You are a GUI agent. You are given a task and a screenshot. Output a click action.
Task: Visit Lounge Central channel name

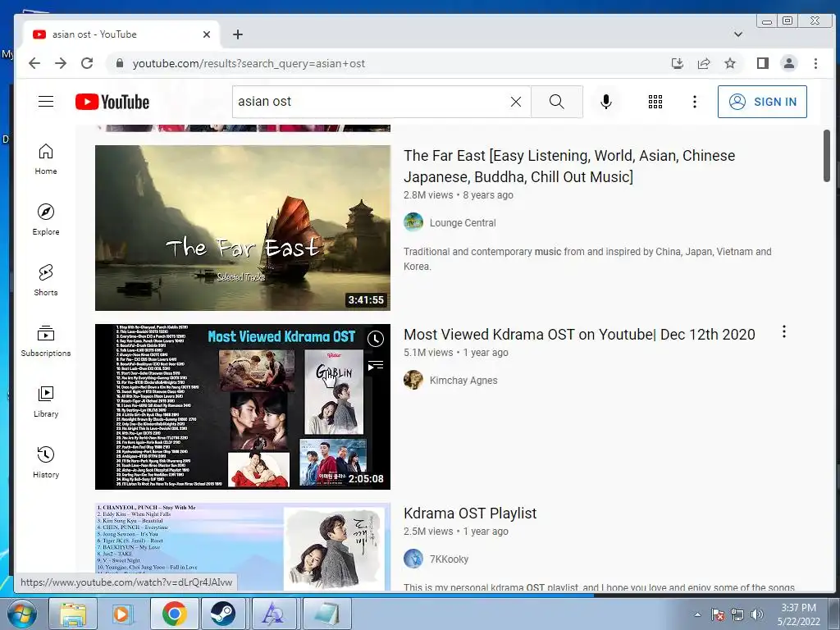tap(463, 223)
